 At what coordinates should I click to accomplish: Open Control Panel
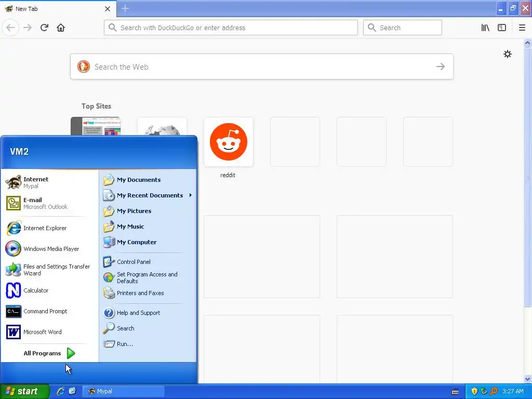click(148, 262)
